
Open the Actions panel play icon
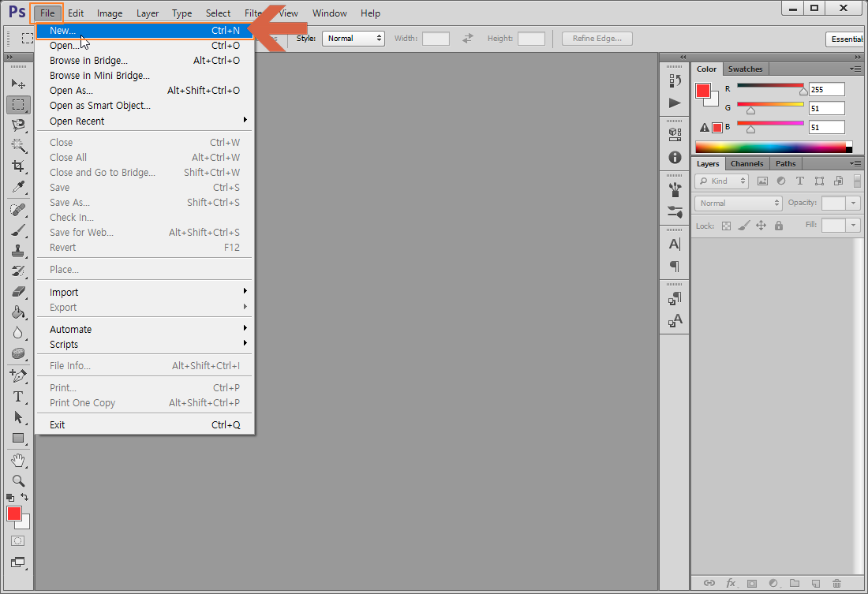pos(675,103)
